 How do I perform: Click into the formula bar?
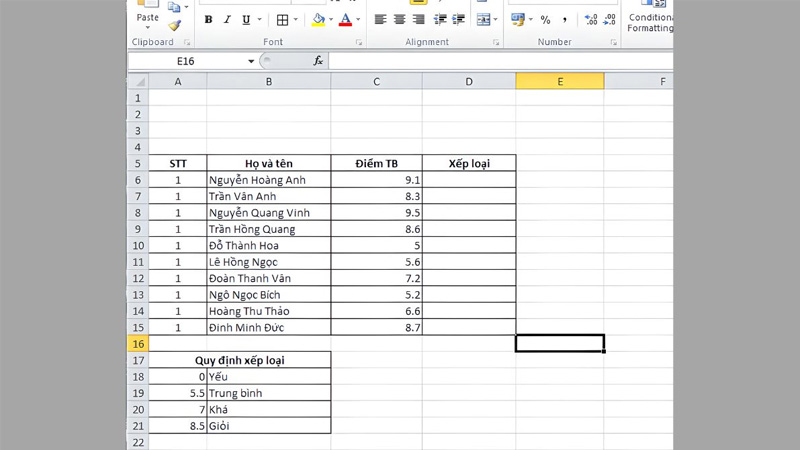tap(501, 61)
